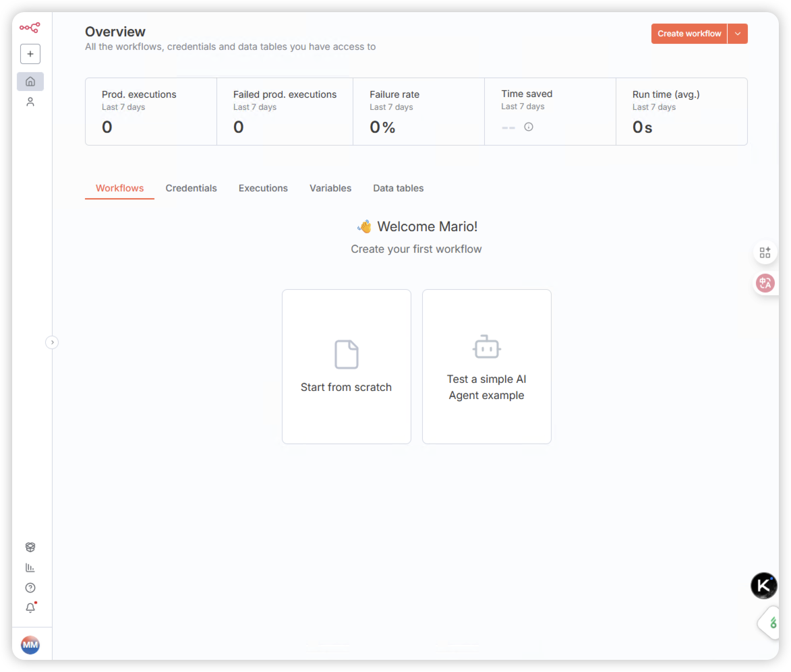Click the blank file icon on scratch card
The image size is (791, 672).
pos(347,355)
